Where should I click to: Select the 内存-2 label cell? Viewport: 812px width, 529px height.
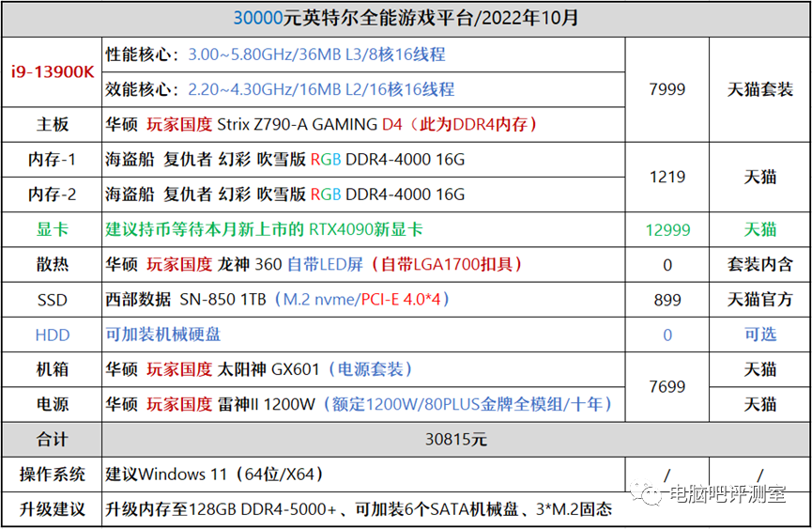point(52,194)
